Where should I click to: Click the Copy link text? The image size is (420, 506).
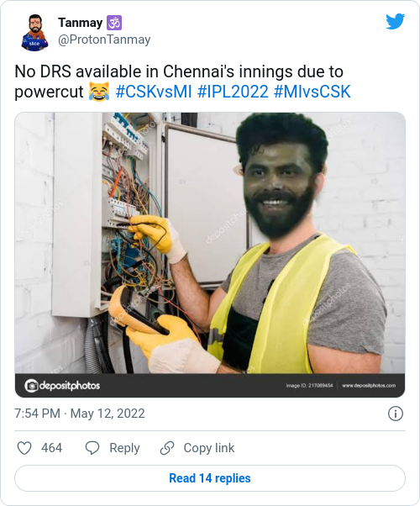coord(209,448)
